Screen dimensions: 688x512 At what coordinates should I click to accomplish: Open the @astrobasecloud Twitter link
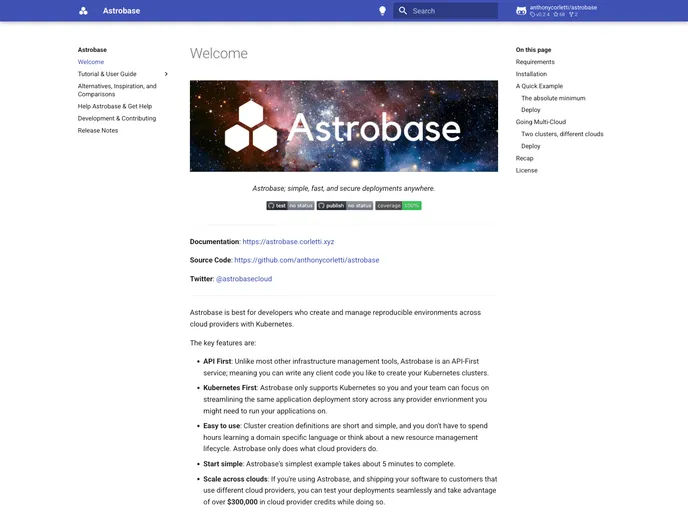(244, 279)
